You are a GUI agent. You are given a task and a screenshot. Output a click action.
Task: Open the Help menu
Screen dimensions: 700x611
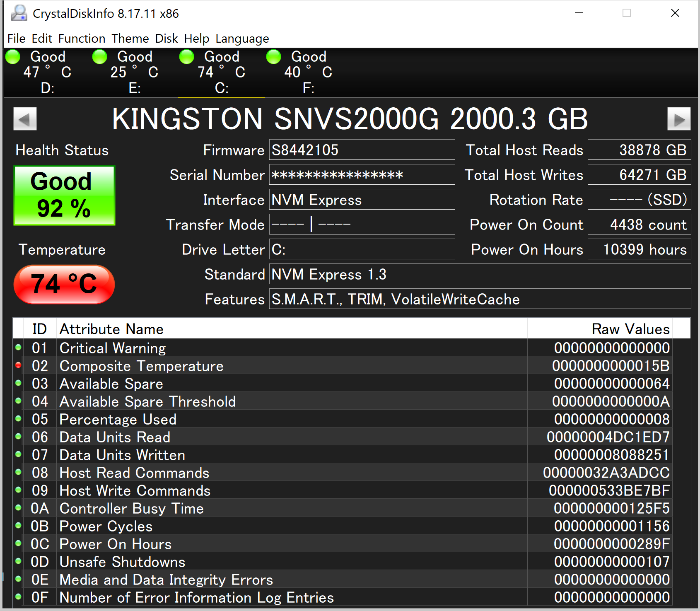pyautogui.click(x=197, y=39)
